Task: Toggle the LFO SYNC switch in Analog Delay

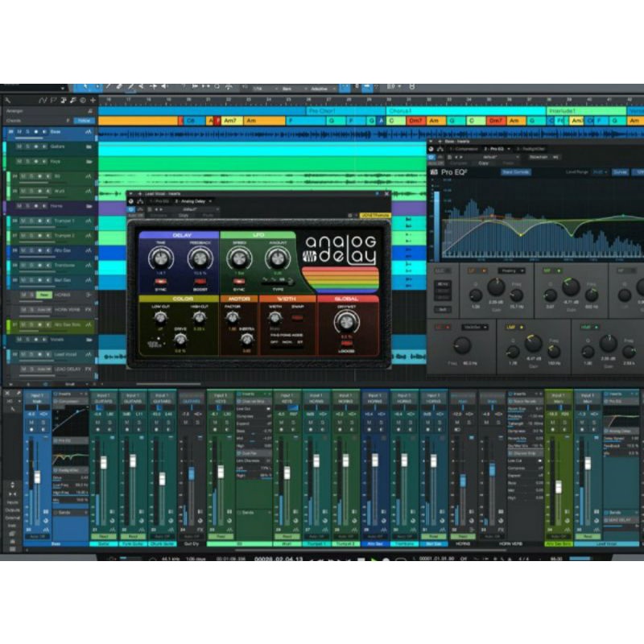Action: pyautogui.click(x=239, y=282)
